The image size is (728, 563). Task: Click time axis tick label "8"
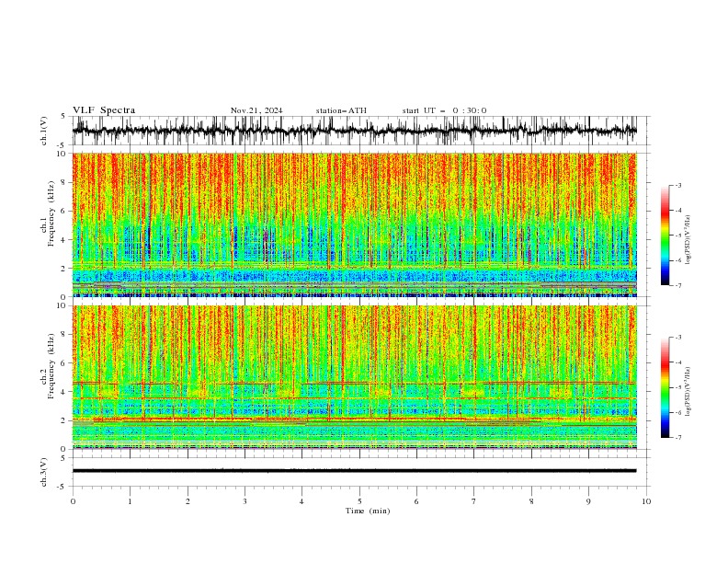coord(531,501)
